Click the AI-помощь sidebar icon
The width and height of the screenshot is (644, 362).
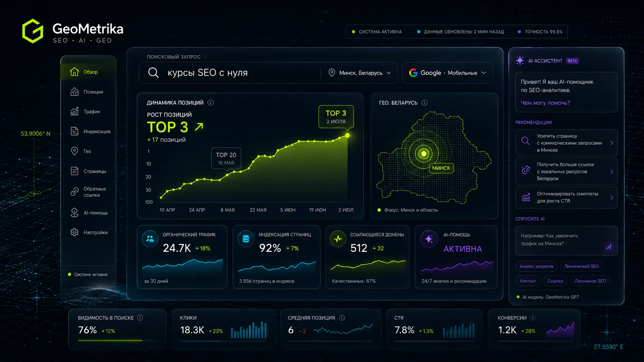pos(74,213)
